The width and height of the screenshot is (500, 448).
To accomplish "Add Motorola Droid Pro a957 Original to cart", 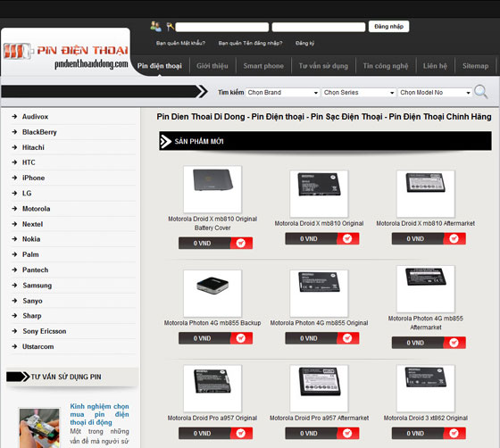I will pos(241,434).
